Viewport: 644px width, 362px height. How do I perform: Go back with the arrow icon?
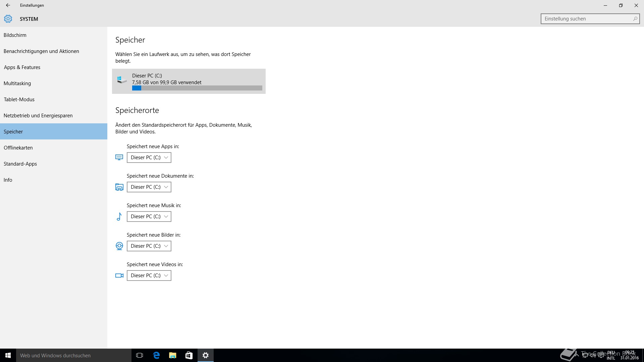(x=8, y=5)
